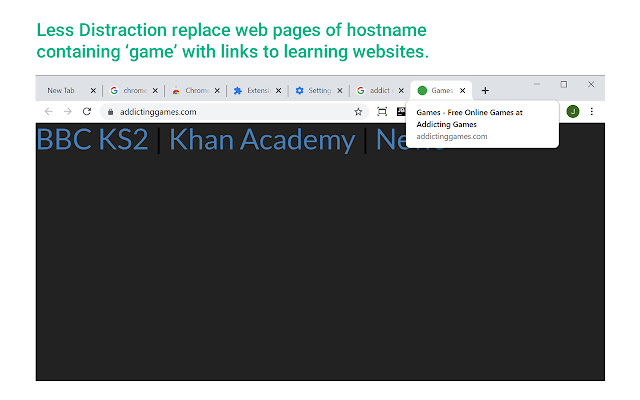The image size is (640, 400).
Task: Go back with the browser back arrow
Action: 49,111
